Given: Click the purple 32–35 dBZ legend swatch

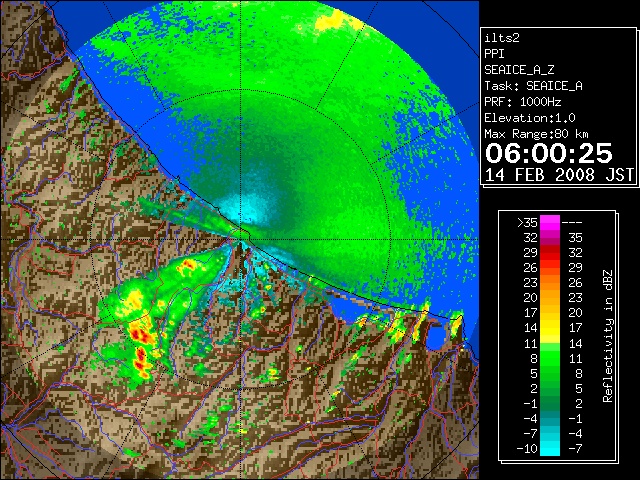Looking at the screenshot, I should pyautogui.click(x=550, y=238).
